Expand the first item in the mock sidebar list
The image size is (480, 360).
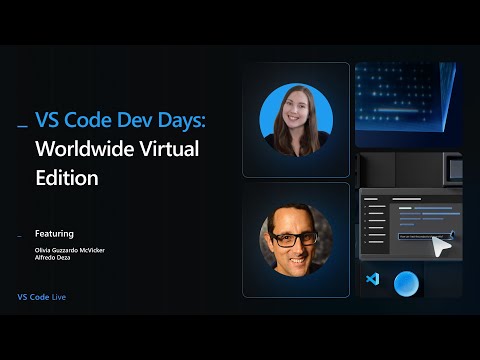[x=375, y=207]
